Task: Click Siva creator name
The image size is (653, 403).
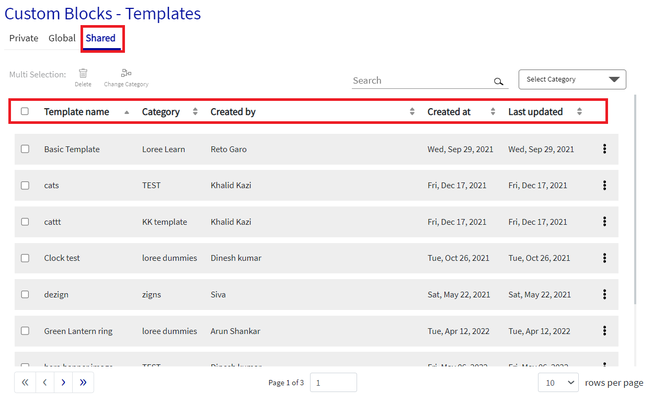Action: 218,294
